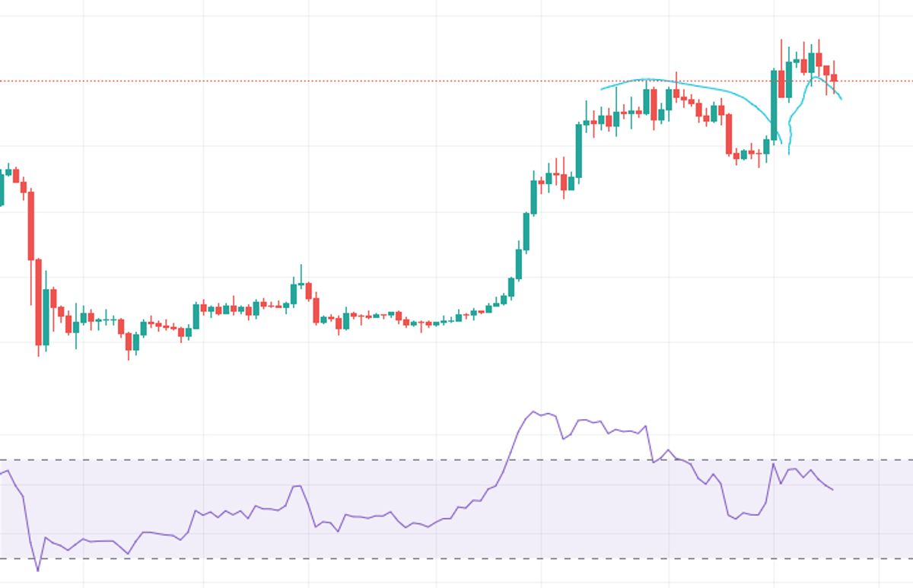The width and height of the screenshot is (913, 588).
Task: Click the tall green breakout candle at far right
Action: click(774, 105)
